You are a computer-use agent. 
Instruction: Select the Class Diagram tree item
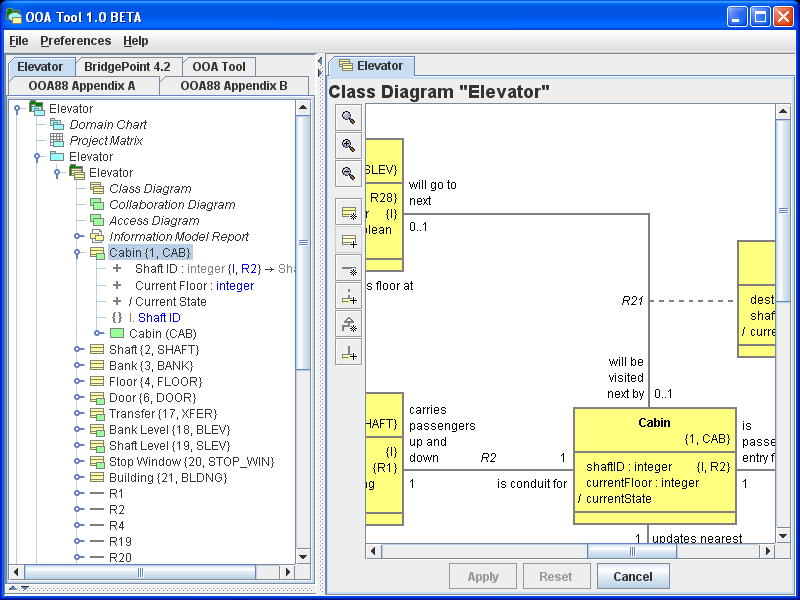pos(150,189)
